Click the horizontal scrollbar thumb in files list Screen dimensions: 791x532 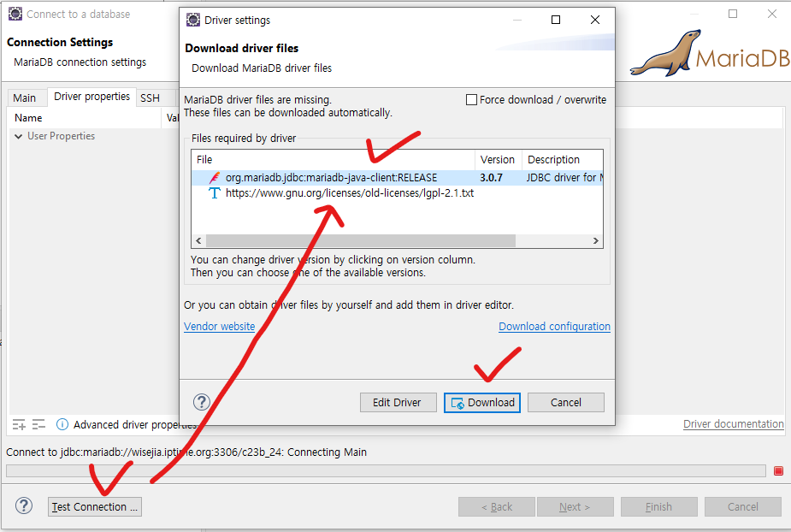[361, 240]
